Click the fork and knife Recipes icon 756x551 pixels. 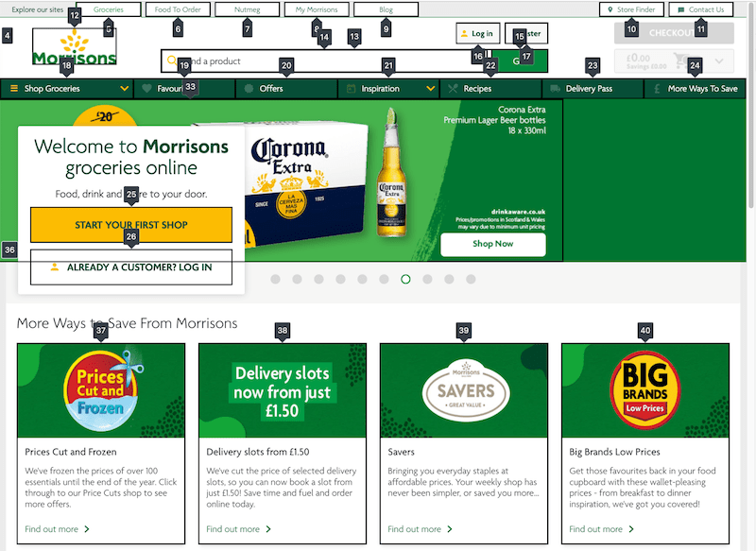[453, 89]
